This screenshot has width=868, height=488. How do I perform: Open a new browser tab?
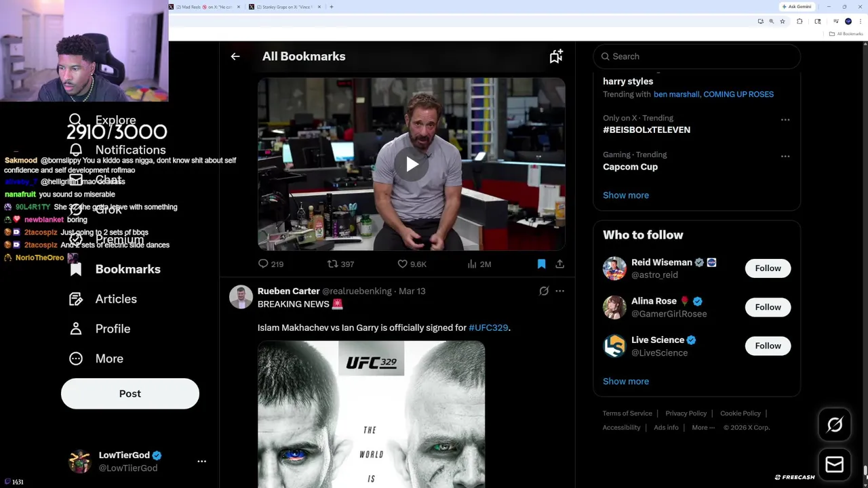pyautogui.click(x=331, y=7)
